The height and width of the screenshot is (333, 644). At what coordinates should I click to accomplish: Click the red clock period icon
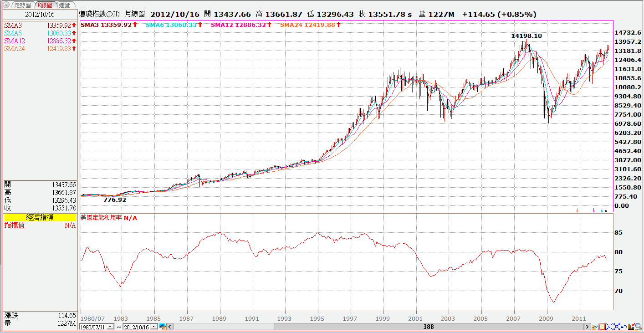pos(602,327)
